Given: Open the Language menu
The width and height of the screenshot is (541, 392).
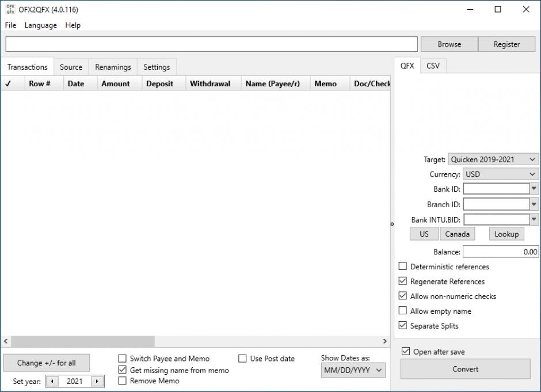Looking at the screenshot, I should pyautogui.click(x=40, y=25).
